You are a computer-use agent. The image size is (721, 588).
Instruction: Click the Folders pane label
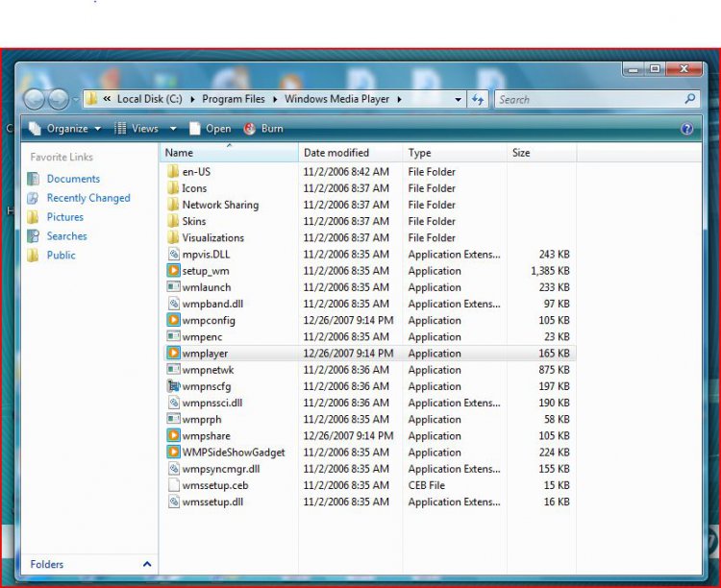(x=47, y=564)
